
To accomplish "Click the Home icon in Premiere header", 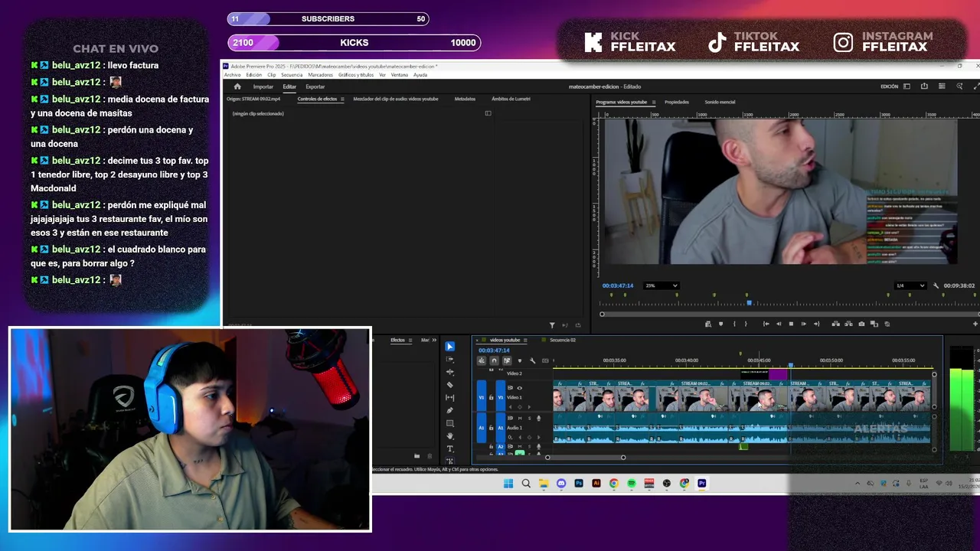I will pyautogui.click(x=237, y=86).
